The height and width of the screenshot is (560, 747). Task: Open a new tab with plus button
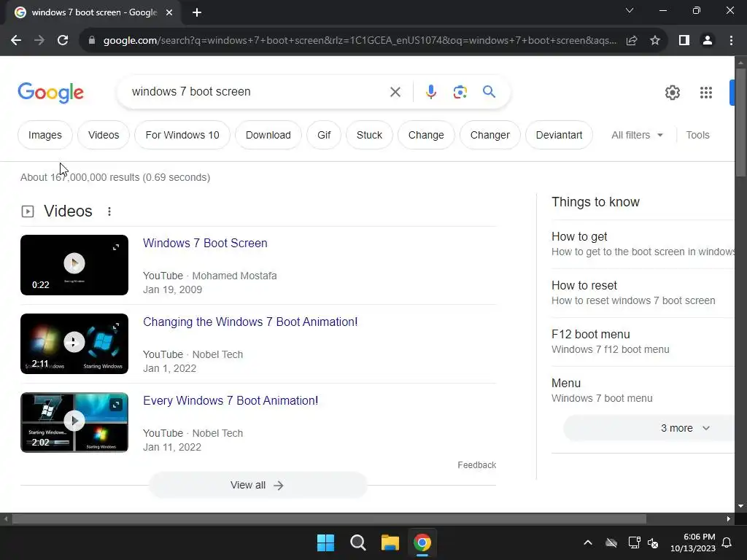pos(197,12)
